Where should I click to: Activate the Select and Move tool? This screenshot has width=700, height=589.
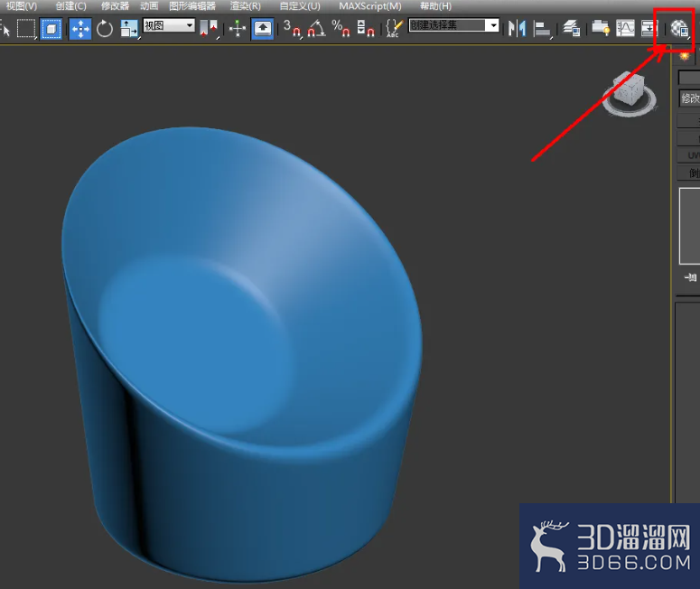coord(80,29)
